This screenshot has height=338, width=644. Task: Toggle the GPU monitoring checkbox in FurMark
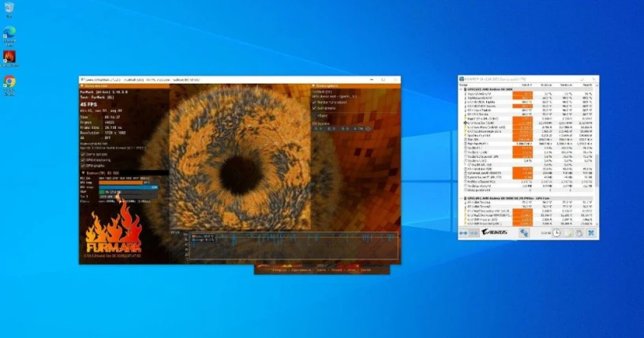tap(84, 160)
